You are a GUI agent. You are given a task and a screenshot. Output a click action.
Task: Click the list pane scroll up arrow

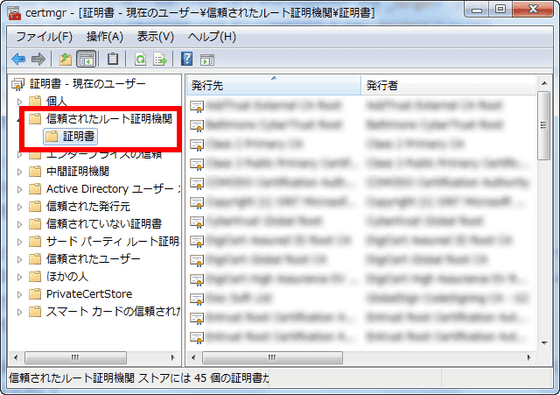pyautogui.click(x=544, y=83)
